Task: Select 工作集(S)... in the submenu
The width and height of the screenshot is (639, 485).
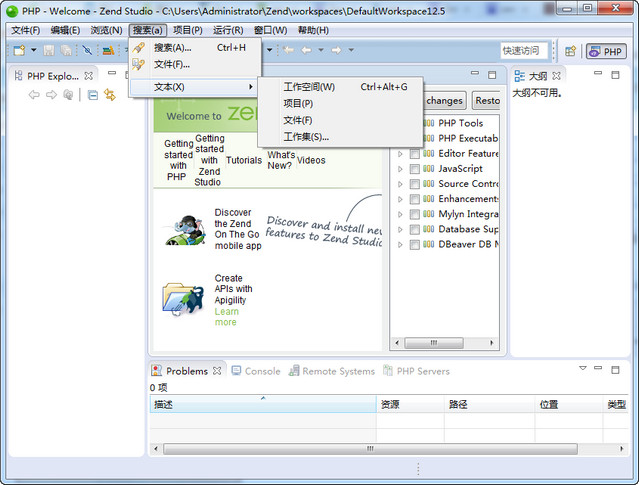Action: click(340, 137)
